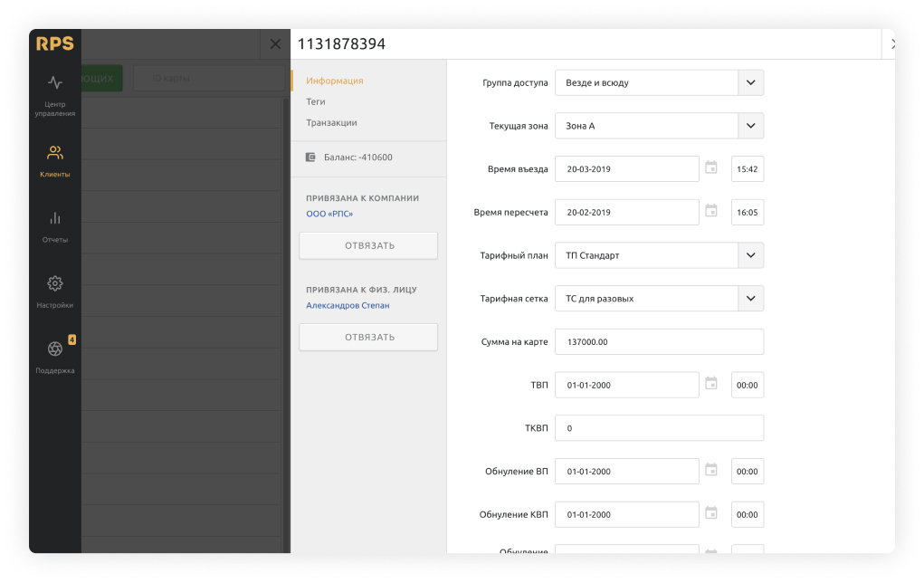Open the Отчеты reports icon
The height and width of the screenshot is (583, 924).
click(x=55, y=218)
